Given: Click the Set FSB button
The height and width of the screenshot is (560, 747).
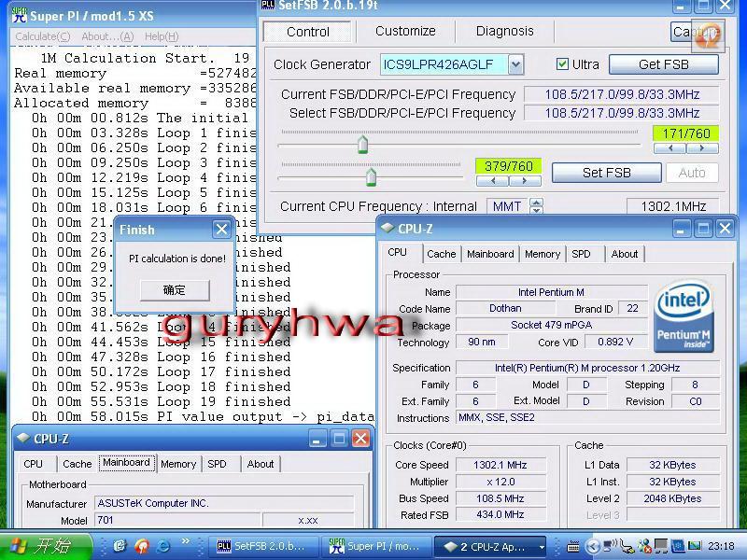Looking at the screenshot, I should coord(606,173).
